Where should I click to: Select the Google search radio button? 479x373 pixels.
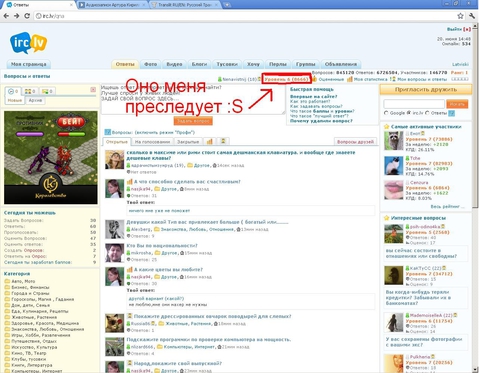386,113
